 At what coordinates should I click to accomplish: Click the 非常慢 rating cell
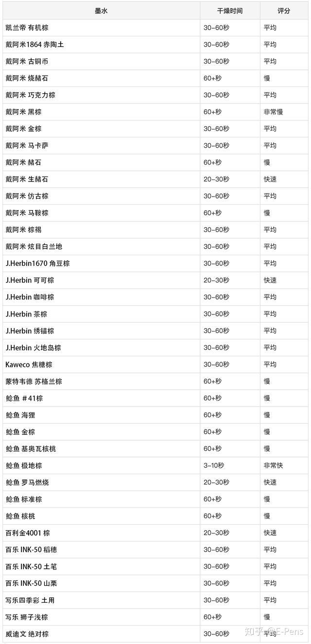coord(273,112)
